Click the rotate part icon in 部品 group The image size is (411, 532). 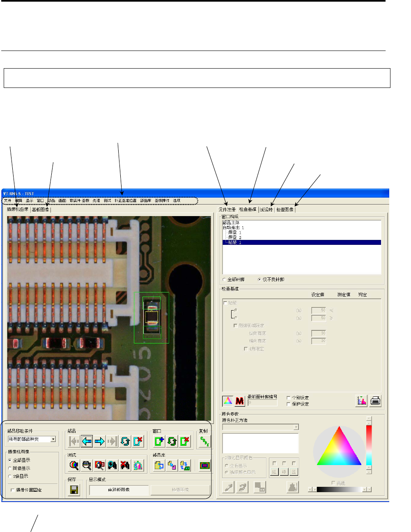point(125,441)
